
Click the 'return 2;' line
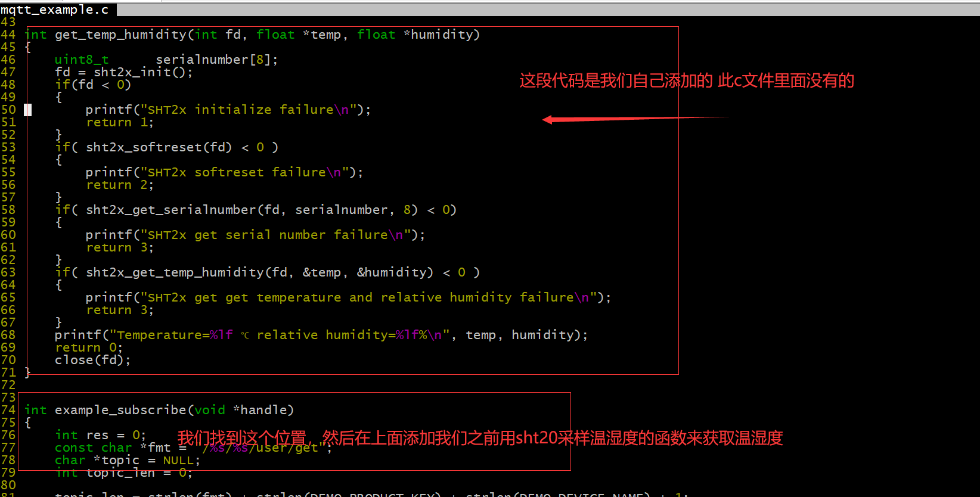[120, 185]
